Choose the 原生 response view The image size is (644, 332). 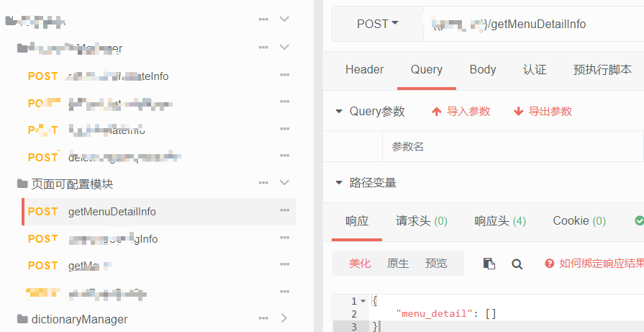pyautogui.click(x=398, y=264)
